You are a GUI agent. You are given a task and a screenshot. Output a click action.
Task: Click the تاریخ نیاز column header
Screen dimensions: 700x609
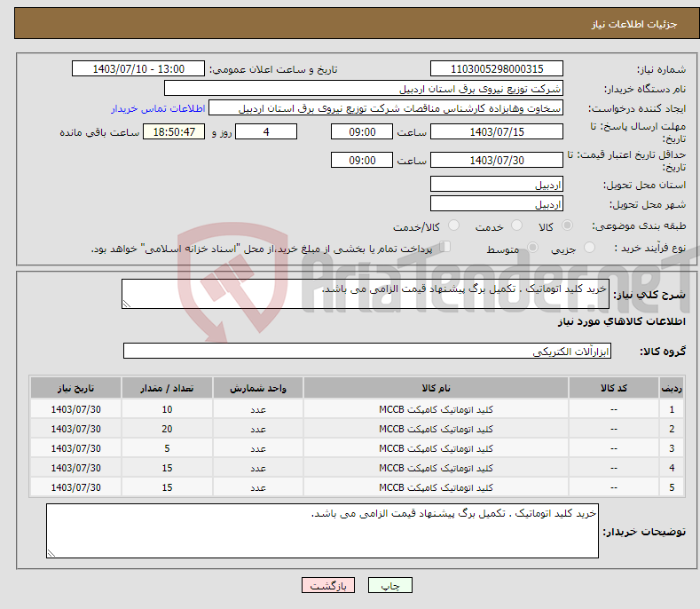76,388
